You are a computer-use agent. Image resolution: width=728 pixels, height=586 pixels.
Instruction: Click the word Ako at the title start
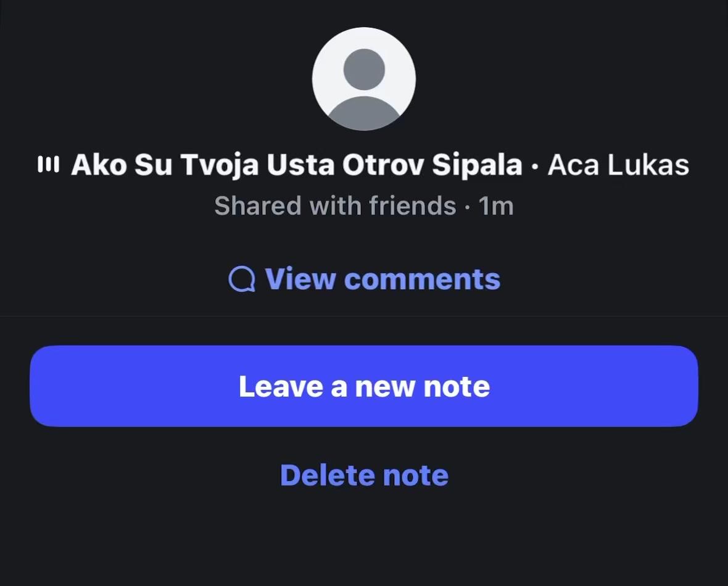pyautogui.click(x=99, y=165)
